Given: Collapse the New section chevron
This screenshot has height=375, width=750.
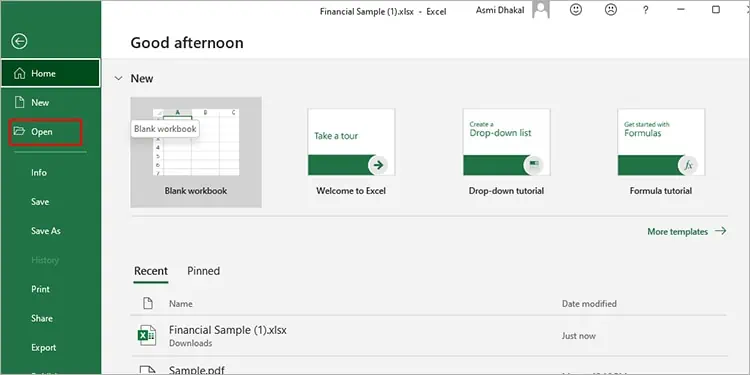Looking at the screenshot, I should [x=119, y=78].
